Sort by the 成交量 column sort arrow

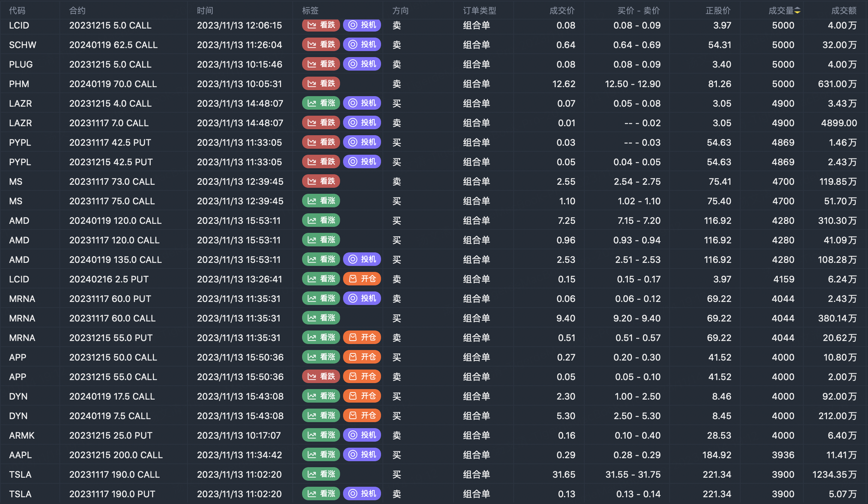pyautogui.click(x=797, y=11)
